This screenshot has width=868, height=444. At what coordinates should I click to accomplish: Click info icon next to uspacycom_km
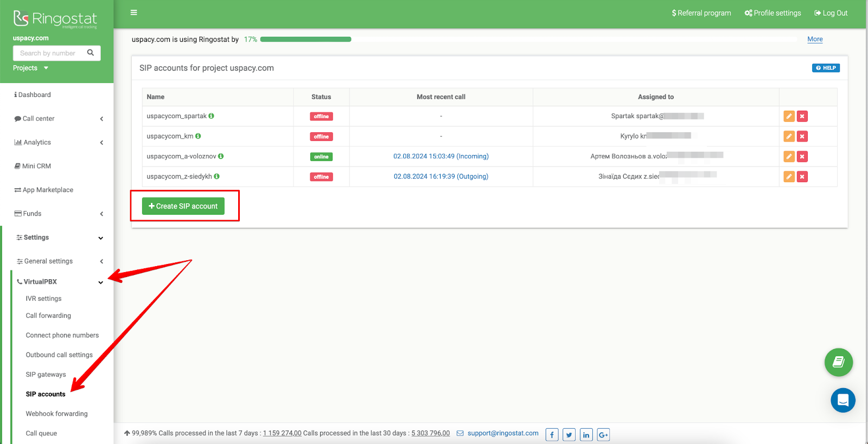point(198,136)
